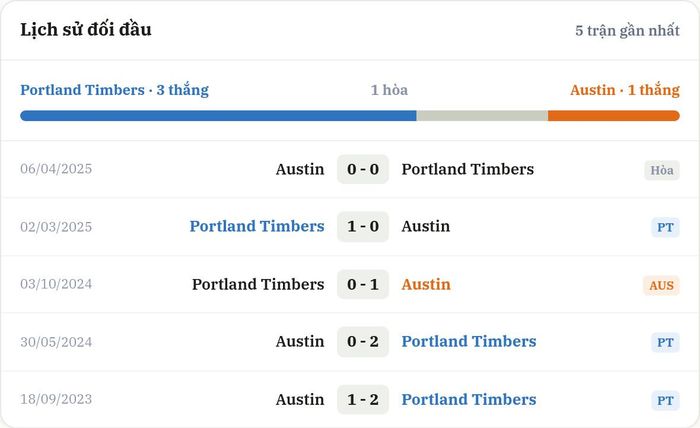Viewport: 700px width, 428px height.
Task: Click the PT badge for 30/05/2024 match
Action: 665,342
